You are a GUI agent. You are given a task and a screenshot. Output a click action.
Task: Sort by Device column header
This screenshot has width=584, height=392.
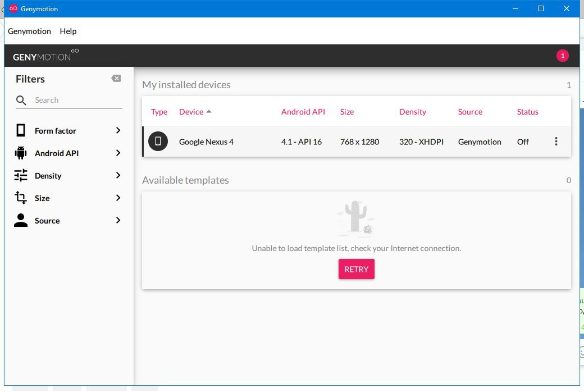(x=191, y=112)
